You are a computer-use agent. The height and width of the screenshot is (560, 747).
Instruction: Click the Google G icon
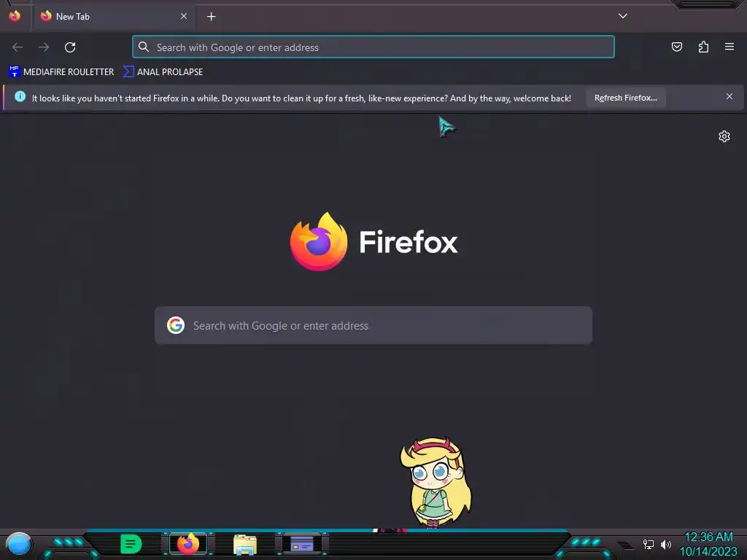click(176, 325)
